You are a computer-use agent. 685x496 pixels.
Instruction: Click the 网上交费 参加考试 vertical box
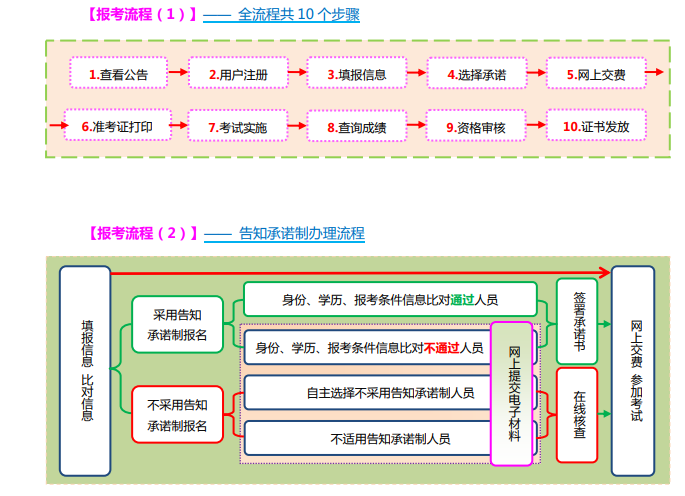tap(633, 371)
